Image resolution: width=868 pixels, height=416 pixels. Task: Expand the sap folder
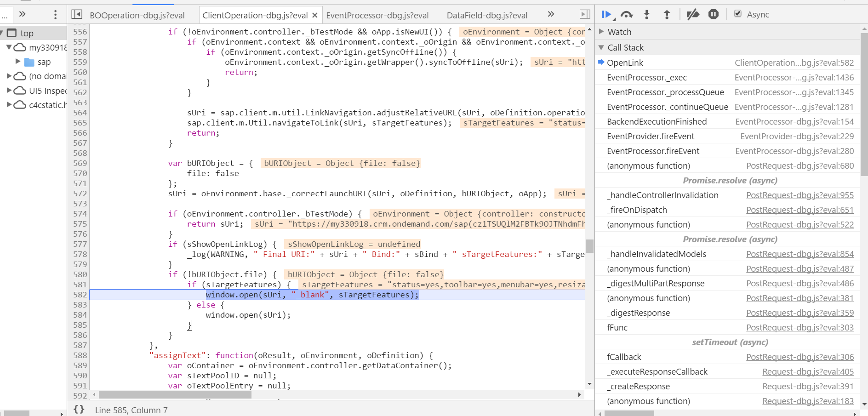(x=18, y=62)
